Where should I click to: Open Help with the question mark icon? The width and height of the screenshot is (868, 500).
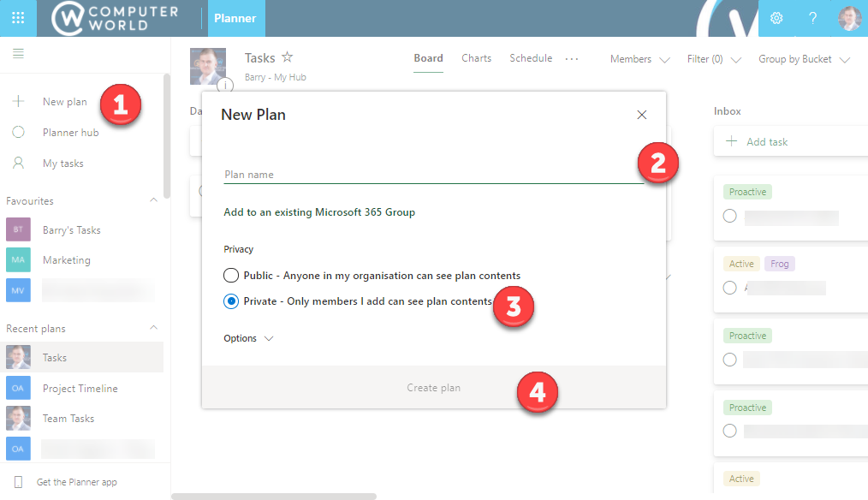pyautogui.click(x=812, y=17)
